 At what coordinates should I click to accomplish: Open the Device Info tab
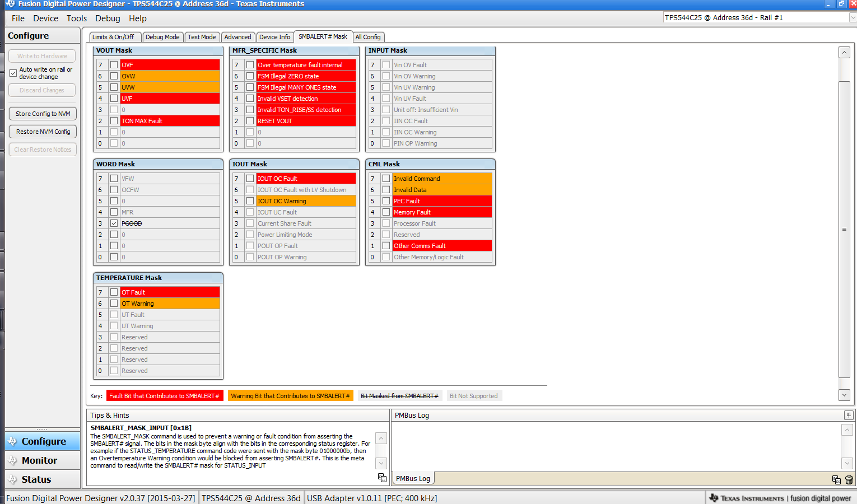click(x=275, y=37)
